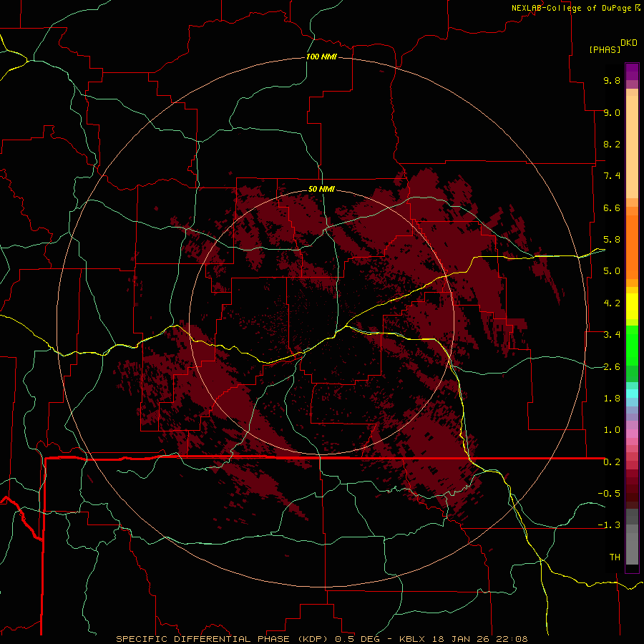Click the 1.8 legend value
The width and height of the screenshot is (644, 644).
pyautogui.click(x=612, y=399)
